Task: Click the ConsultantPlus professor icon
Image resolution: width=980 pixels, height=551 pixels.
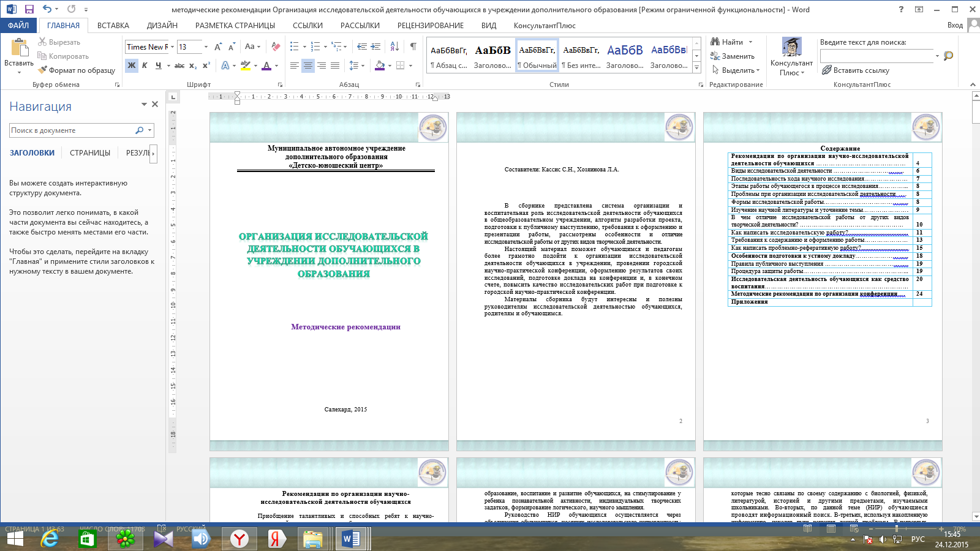Action: (792, 48)
